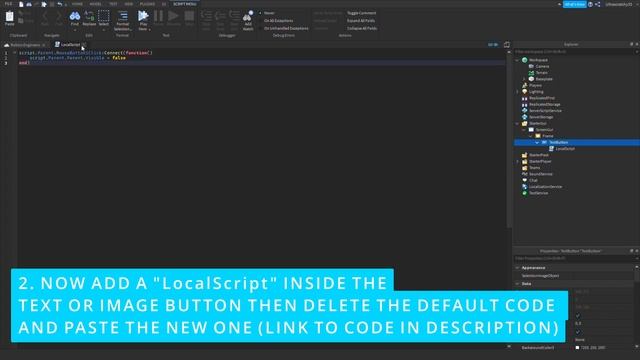640x360 pixels.
Task: Select SoundService in Explorer
Action: (x=540, y=174)
